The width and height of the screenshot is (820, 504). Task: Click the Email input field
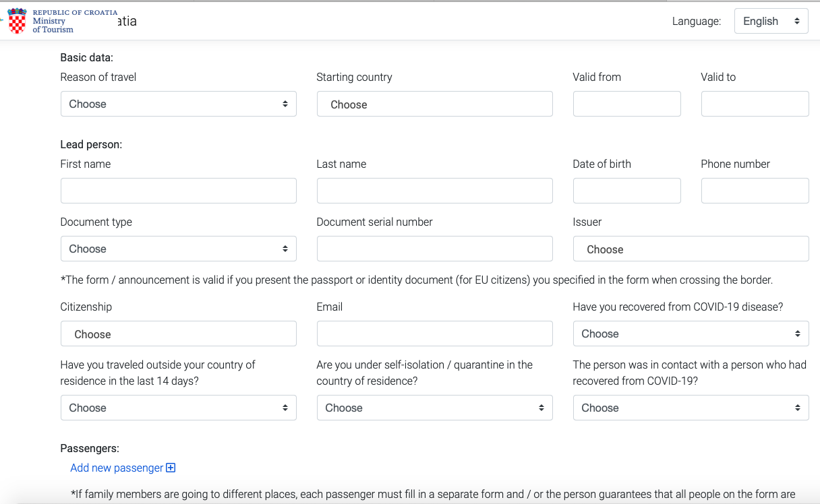pos(434,334)
